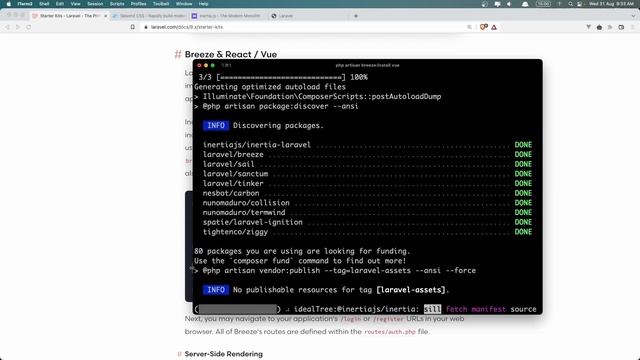
Task: Reload the Laravel docs page
Action: click(29, 27)
